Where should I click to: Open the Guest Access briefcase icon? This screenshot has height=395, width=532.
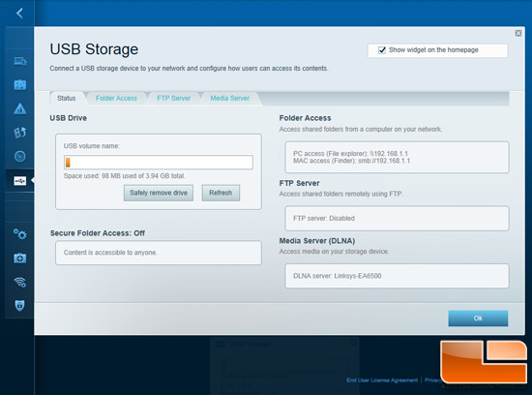pos(20,85)
